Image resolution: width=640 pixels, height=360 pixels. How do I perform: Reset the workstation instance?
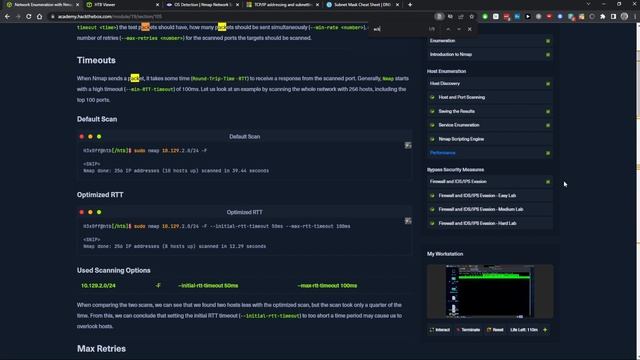495,330
